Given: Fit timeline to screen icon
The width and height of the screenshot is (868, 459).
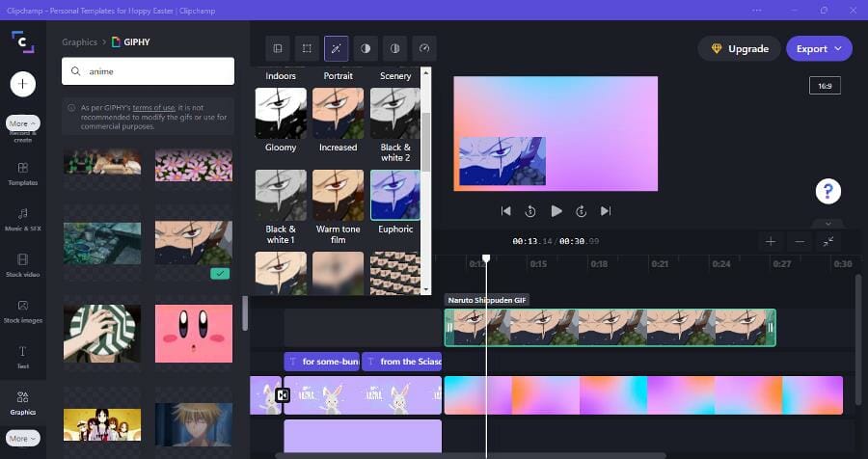Looking at the screenshot, I should pos(828,241).
